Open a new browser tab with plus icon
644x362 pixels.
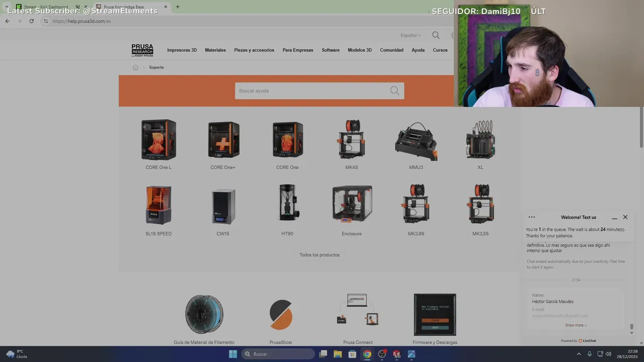coord(178,7)
